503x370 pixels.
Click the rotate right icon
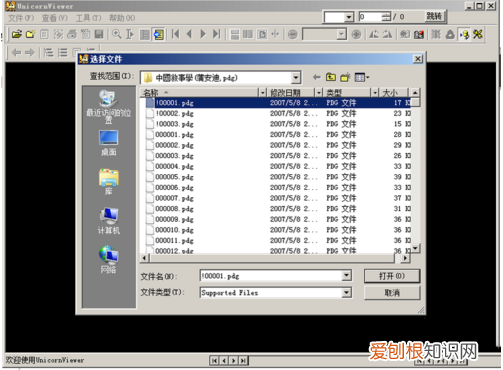(x=387, y=34)
